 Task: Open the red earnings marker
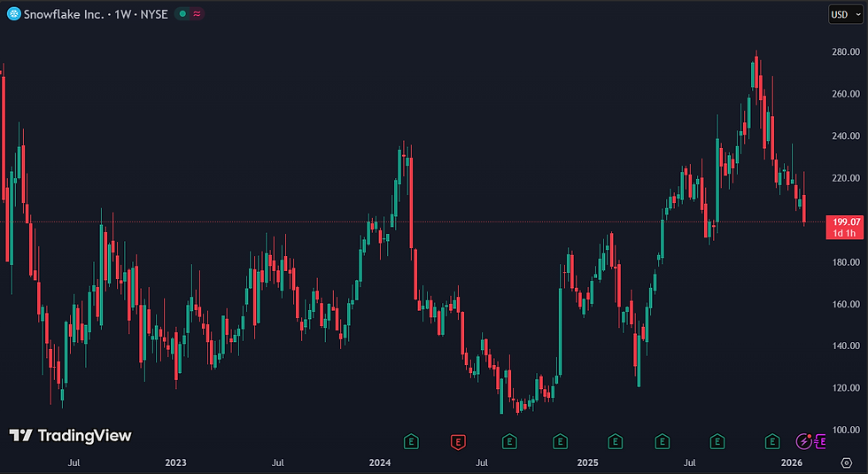458,442
